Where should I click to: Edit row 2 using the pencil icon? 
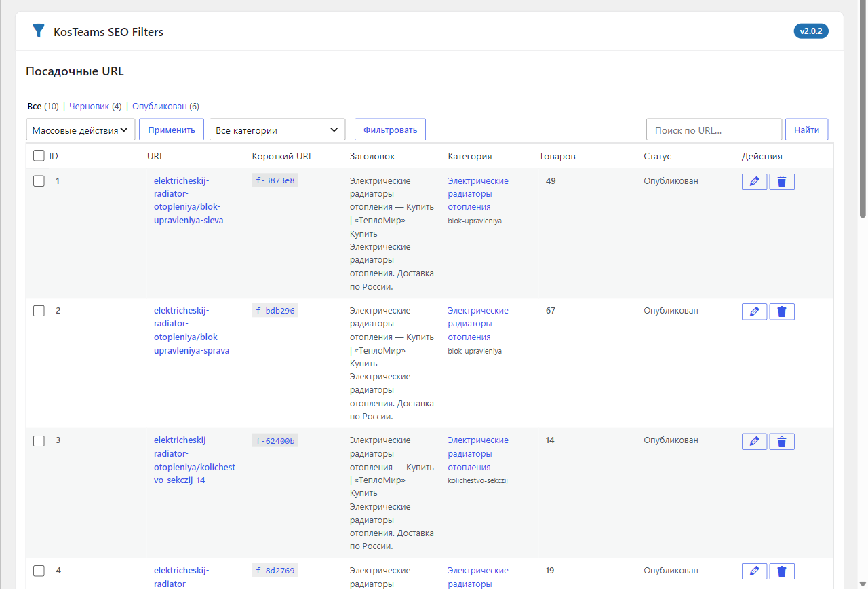tap(754, 311)
